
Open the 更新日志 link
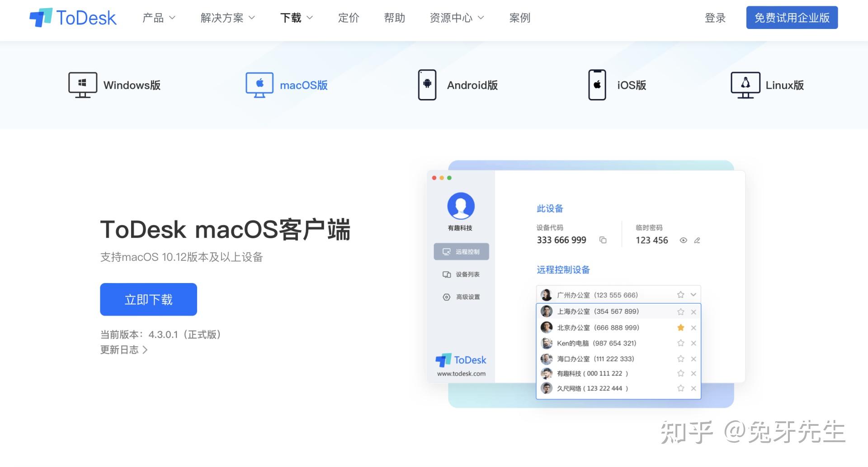tap(124, 349)
